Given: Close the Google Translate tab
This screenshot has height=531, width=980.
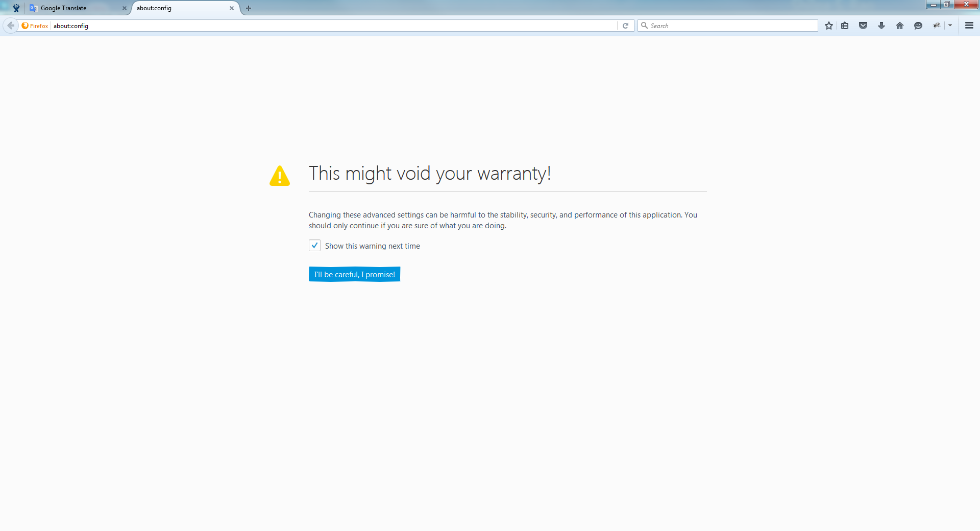Looking at the screenshot, I should coord(124,8).
